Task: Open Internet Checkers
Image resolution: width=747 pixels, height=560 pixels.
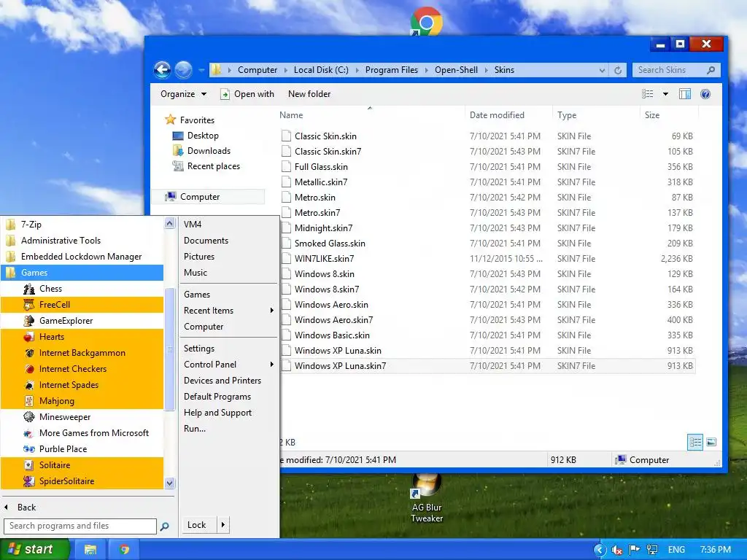Action: tap(82, 368)
